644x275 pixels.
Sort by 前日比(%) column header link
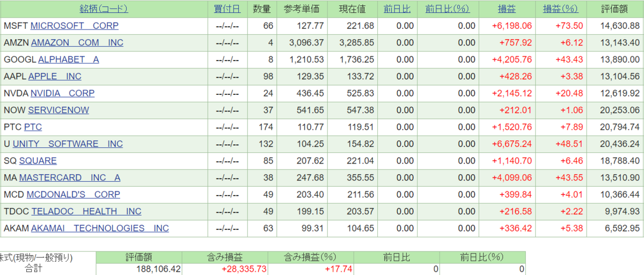447,9
